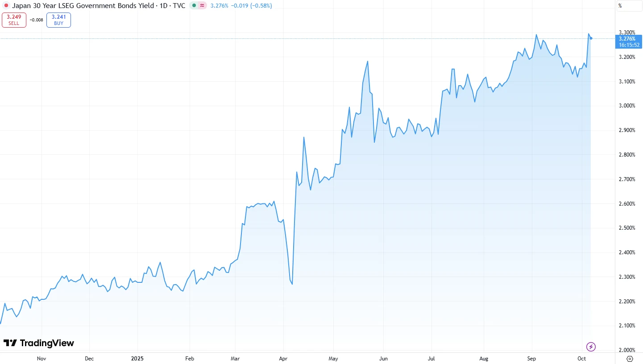Click the Feb label on time axis
The image size is (643, 364).
coord(190,359)
